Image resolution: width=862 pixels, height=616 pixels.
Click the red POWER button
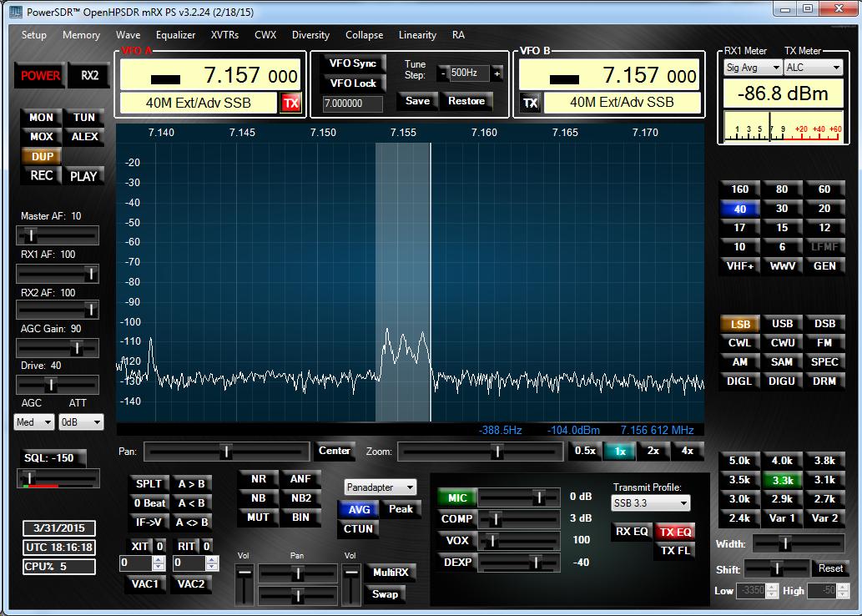tap(40, 75)
